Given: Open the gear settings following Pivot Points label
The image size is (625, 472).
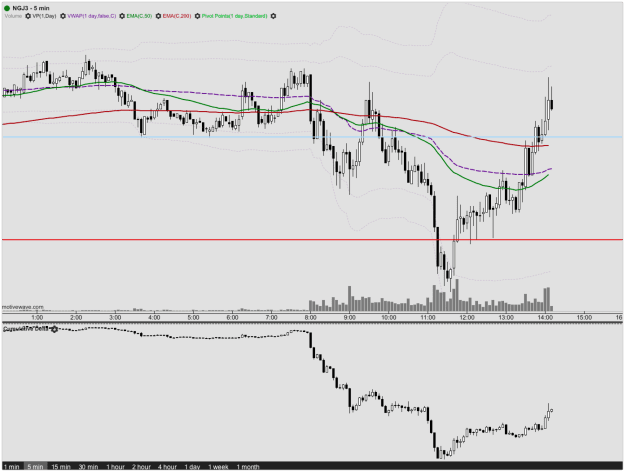Looking at the screenshot, I should 273,16.
